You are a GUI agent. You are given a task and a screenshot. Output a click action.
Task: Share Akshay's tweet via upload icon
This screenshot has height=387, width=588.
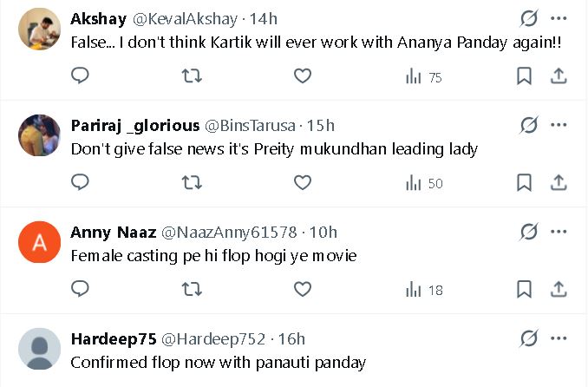pos(559,76)
